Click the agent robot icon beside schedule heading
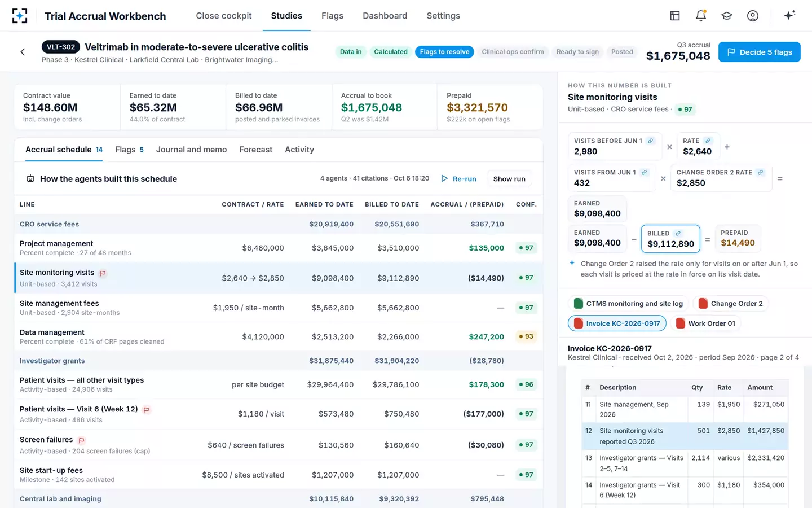The width and height of the screenshot is (812, 508). click(30, 179)
